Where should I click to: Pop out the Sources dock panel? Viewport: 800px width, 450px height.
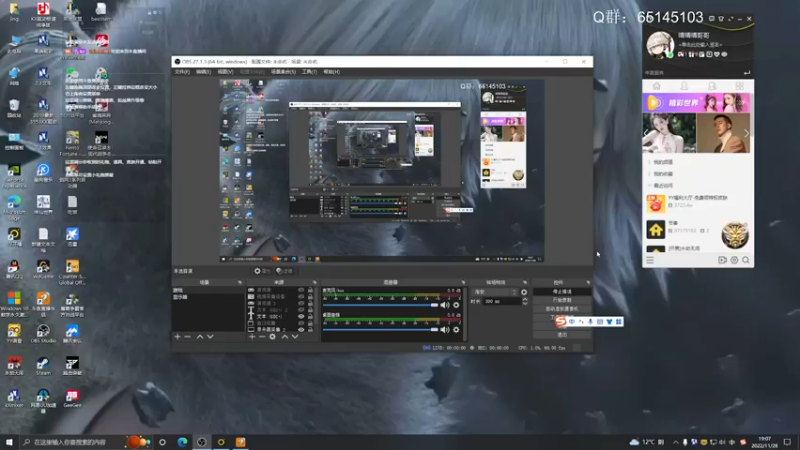tap(314, 282)
